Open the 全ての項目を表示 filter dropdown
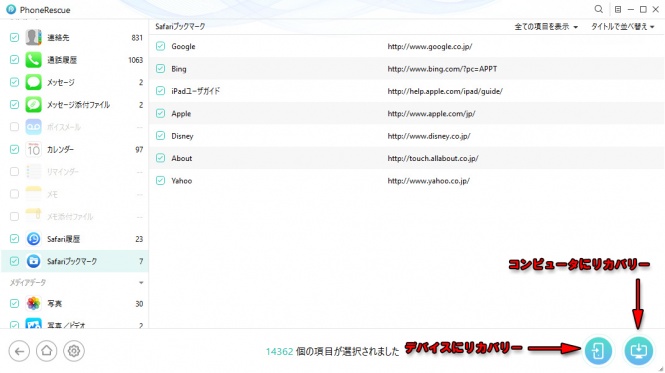Viewport: 665px width, 373px height. [x=546, y=27]
